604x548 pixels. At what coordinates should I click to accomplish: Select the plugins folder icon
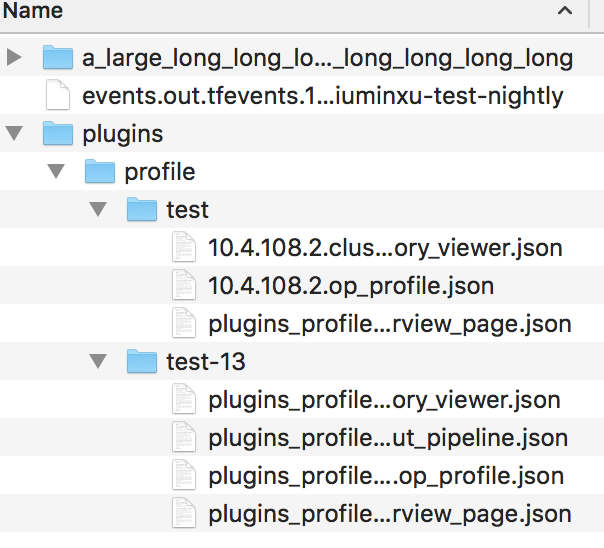(x=58, y=133)
